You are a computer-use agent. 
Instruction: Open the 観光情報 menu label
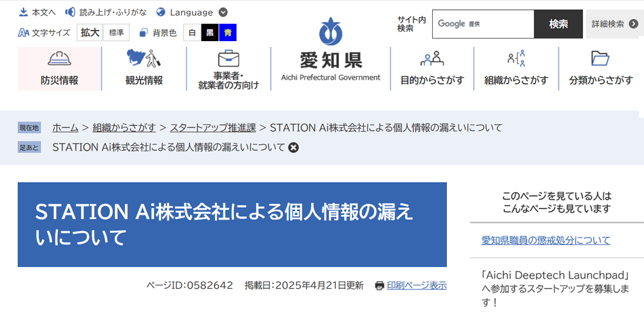[x=144, y=80]
